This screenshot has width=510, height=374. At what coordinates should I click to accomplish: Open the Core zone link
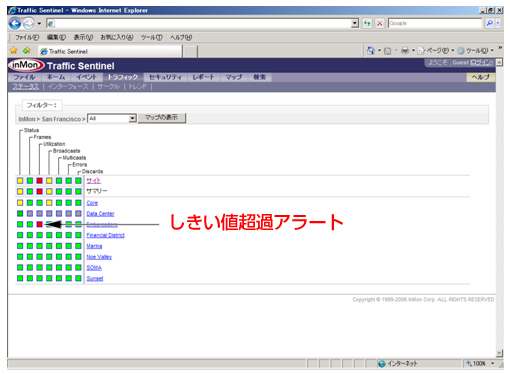point(92,203)
